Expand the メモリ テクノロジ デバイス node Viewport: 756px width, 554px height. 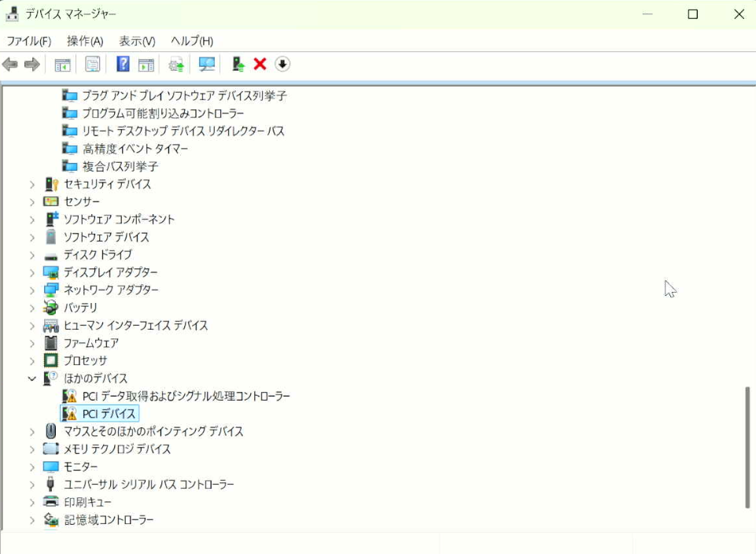[31, 449]
